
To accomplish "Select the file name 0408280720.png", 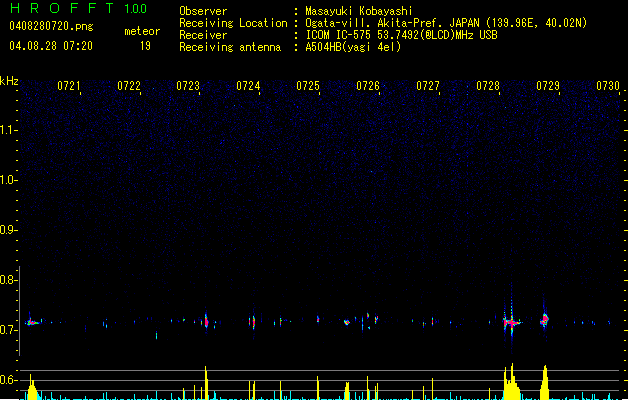I will coord(51,26).
